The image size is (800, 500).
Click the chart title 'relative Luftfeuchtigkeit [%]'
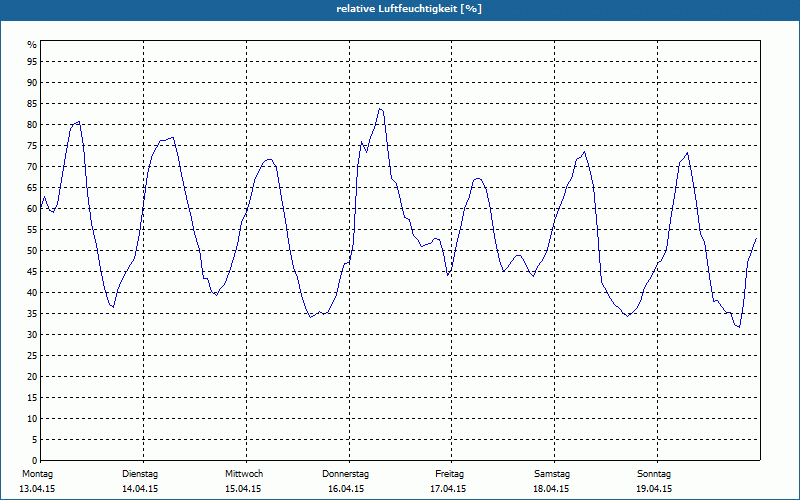coord(409,9)
